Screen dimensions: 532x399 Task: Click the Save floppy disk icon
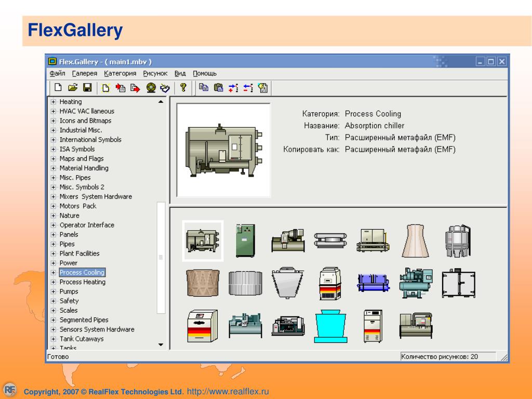(x=87, y=88)
